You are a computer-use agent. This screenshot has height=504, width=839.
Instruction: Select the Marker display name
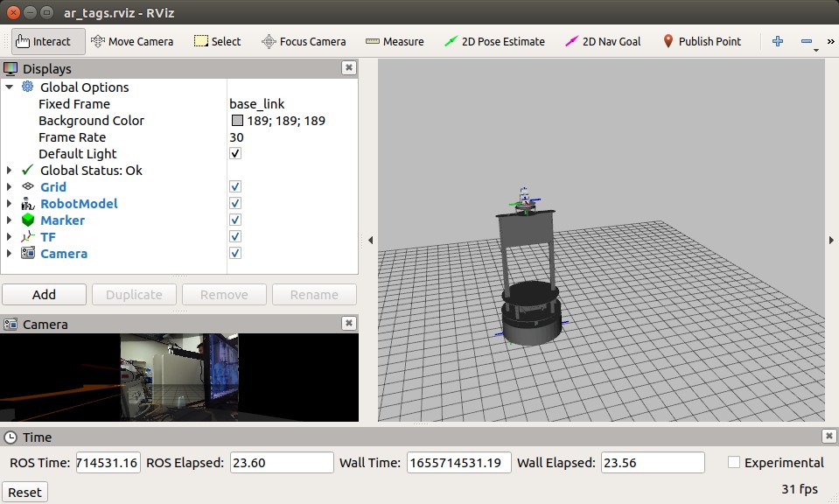coord(63,220)
